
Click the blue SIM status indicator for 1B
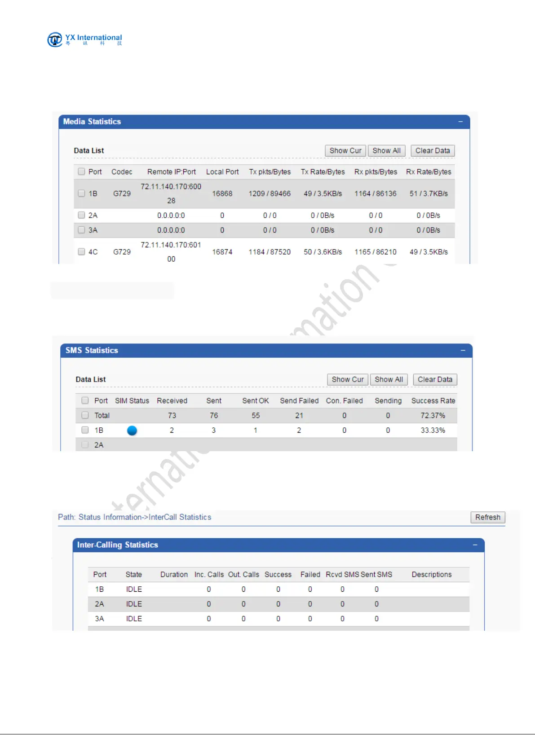click(132, 431)
